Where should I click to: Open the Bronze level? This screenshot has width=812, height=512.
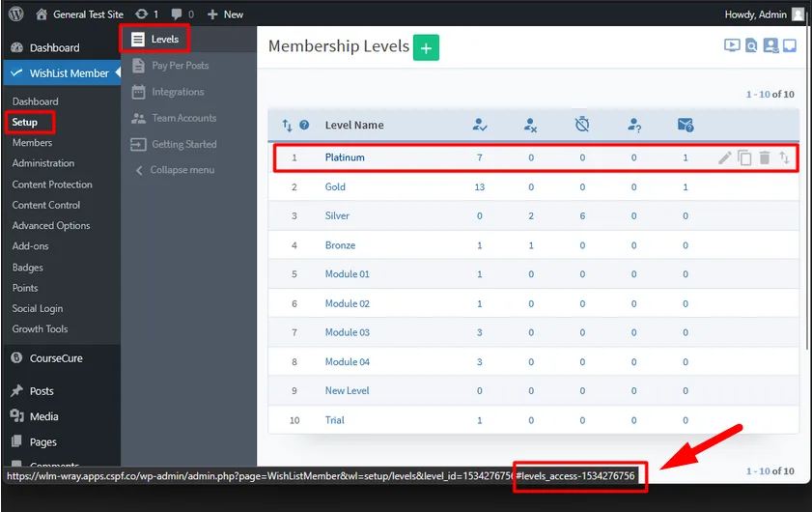click(340, 245)
